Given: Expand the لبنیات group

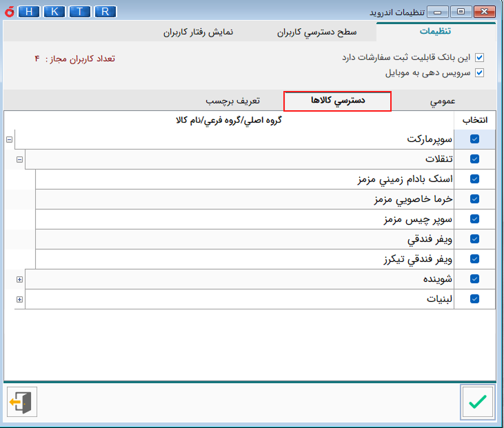Looking at the screenshot, I should [x=19, y=299].
